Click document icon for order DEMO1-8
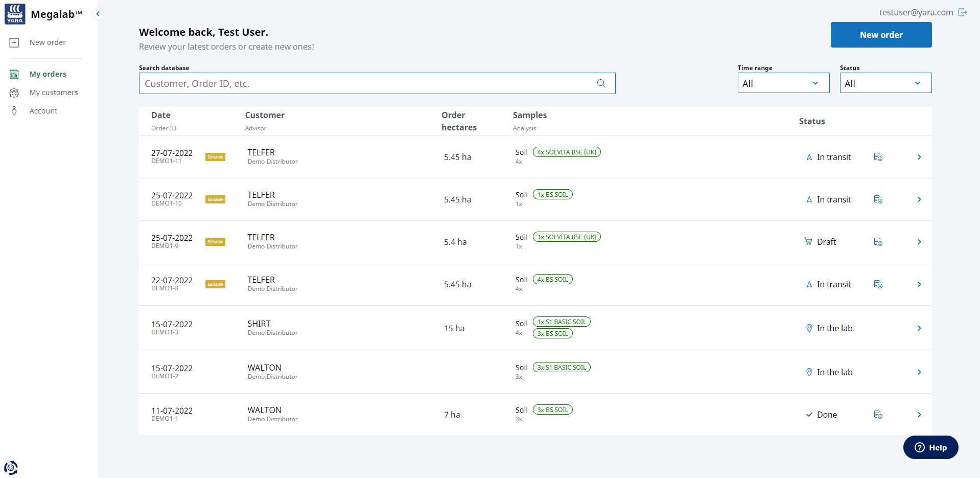Viewport: 980px width, 478px height. 878,284
